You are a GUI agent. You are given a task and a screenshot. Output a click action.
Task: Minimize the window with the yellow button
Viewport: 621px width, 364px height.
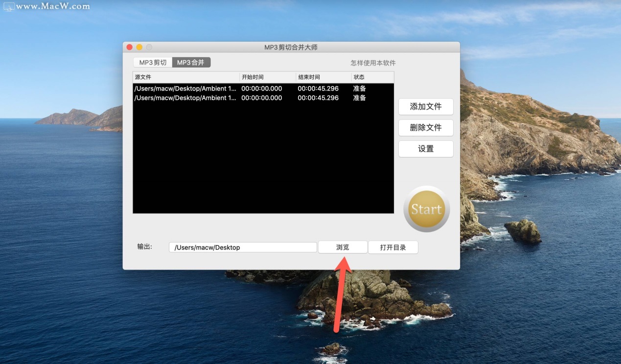point(139,47)
